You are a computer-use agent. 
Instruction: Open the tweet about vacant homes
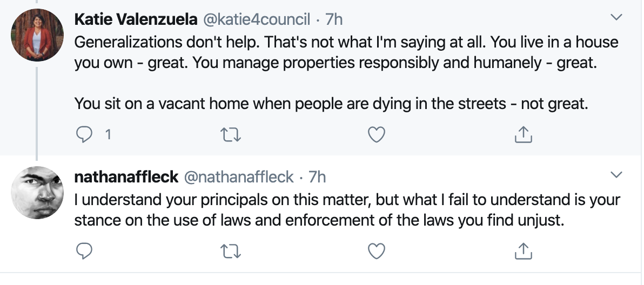(330, 103)
